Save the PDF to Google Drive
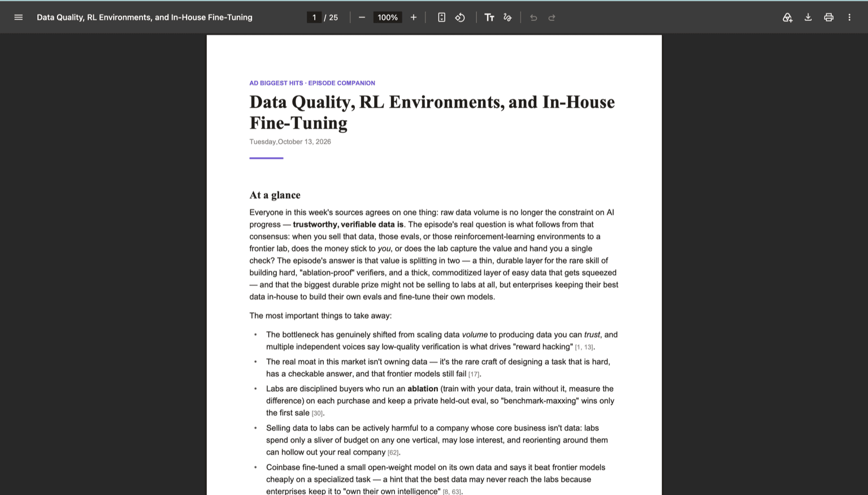Image resolution: width=868 pixels, height=495 pixels. pyautogui.click(x=787, y=18)
